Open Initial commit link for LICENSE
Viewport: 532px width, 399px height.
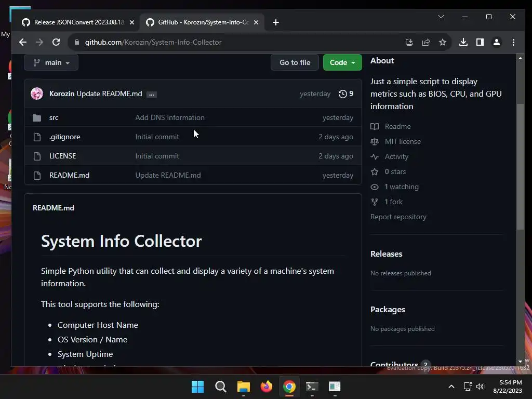[x=157, y=156]
